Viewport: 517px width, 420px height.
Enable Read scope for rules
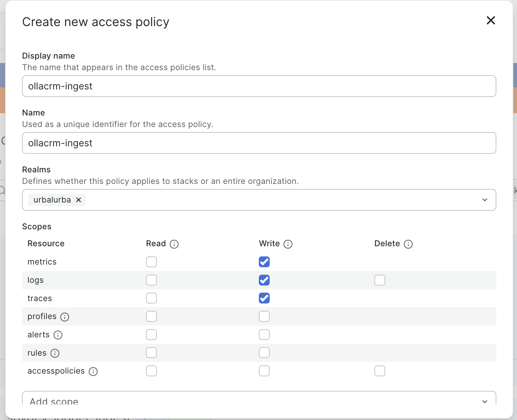(151, 353)
